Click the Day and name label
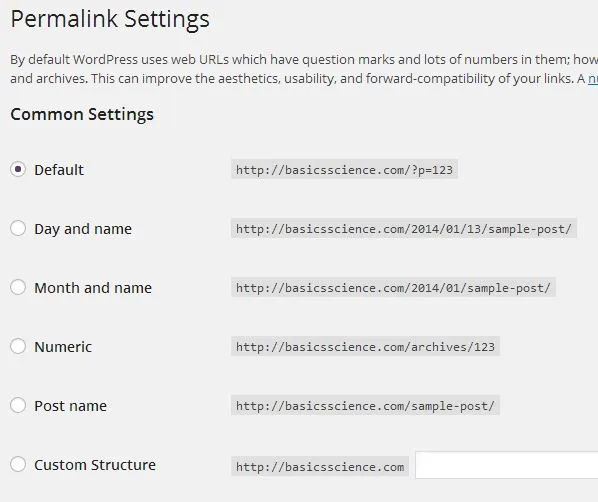This screenshot has height=502, width=598. click(x=83, y=229)
